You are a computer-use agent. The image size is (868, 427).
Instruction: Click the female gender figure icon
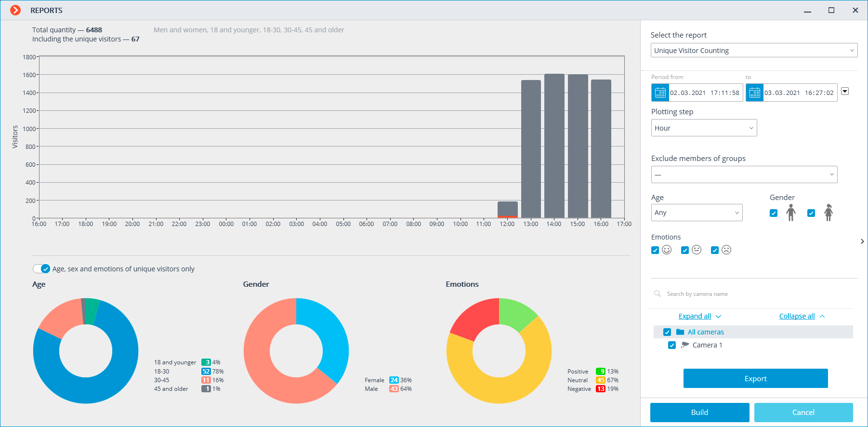coord(828,213)
